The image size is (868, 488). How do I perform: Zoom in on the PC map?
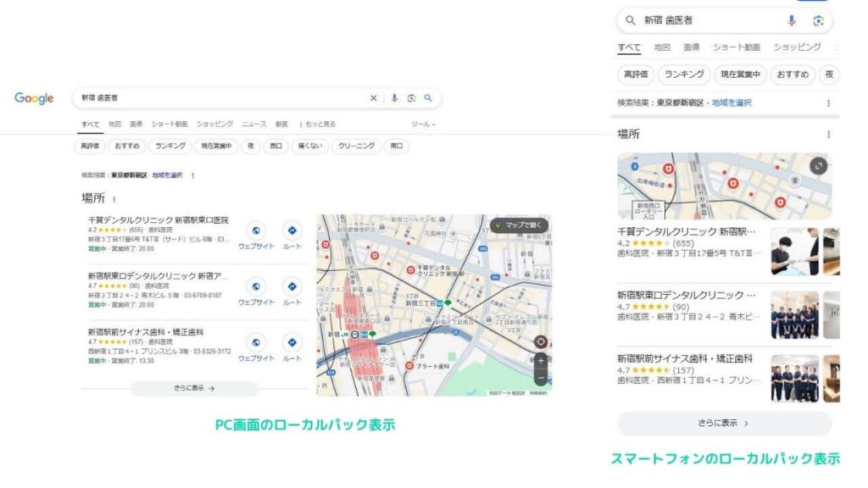tap(541, 361)
